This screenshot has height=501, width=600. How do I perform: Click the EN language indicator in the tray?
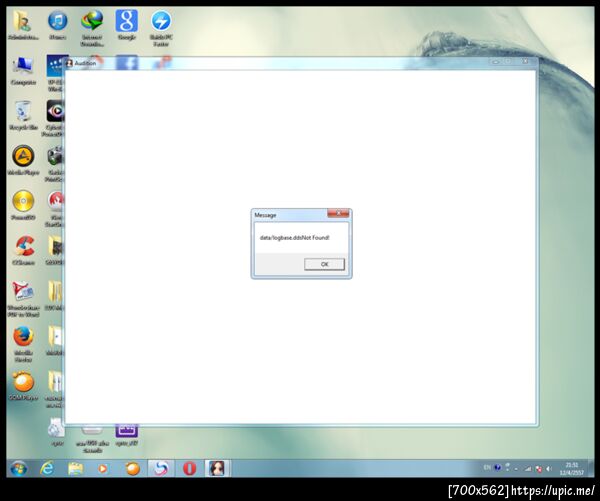point(487,467)
